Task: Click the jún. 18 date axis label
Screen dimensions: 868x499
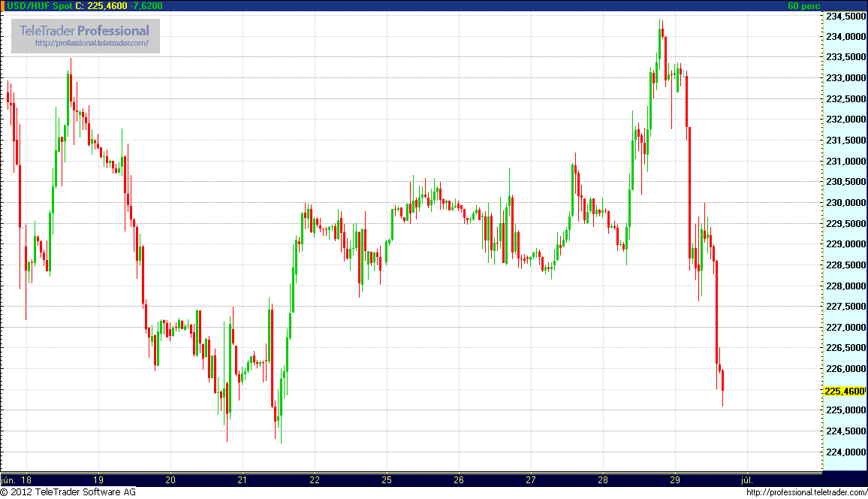Action: (16, 480)
